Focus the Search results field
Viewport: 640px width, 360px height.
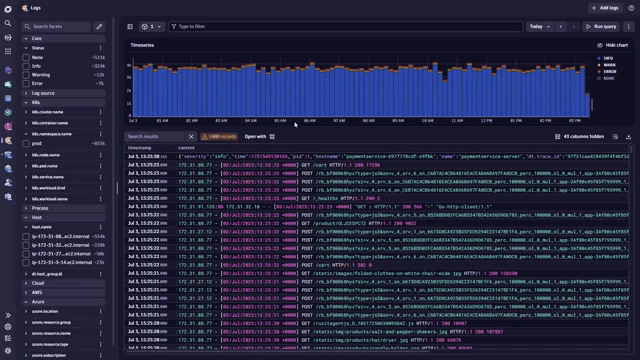(x=155, y=137)
